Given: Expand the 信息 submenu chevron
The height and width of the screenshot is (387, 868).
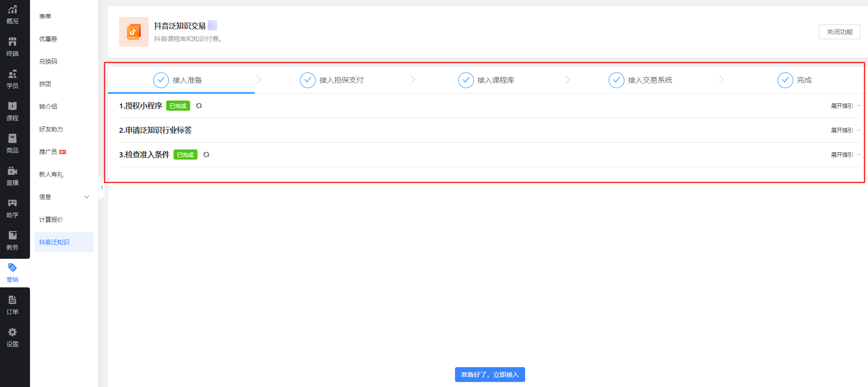Looking at the screenshot, I should [87, 197].
